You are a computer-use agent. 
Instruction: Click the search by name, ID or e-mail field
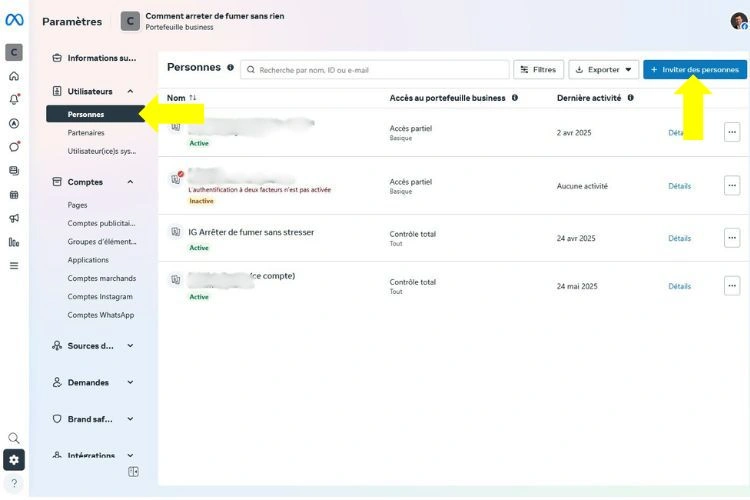[375, 70]
